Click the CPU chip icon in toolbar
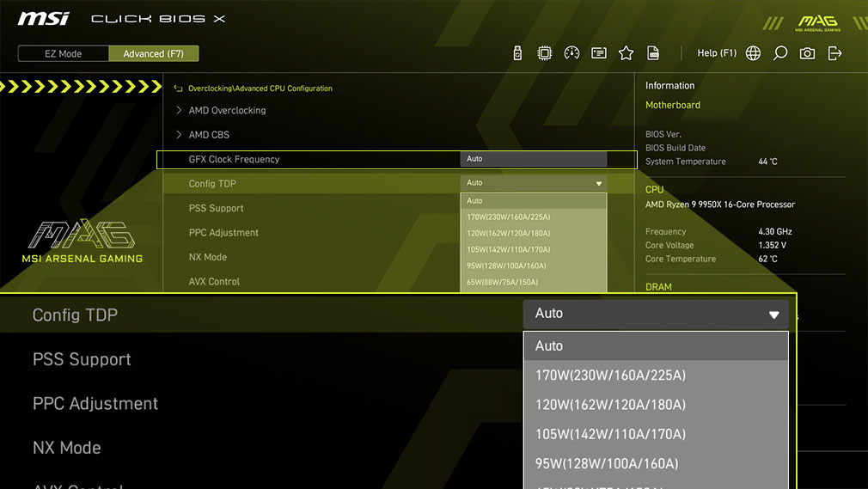This screenshot has height=489, width=868. 545,53
